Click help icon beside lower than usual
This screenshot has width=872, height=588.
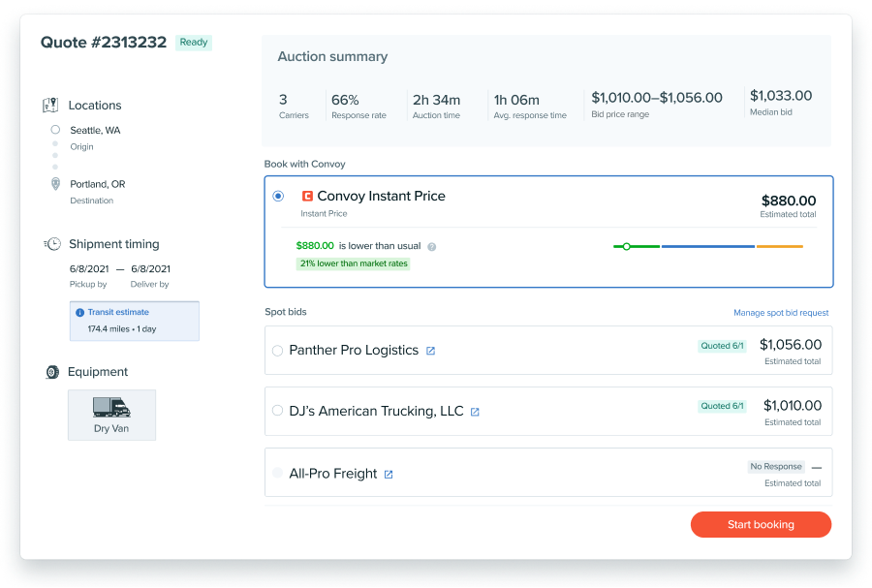click(x=432, y=247)
